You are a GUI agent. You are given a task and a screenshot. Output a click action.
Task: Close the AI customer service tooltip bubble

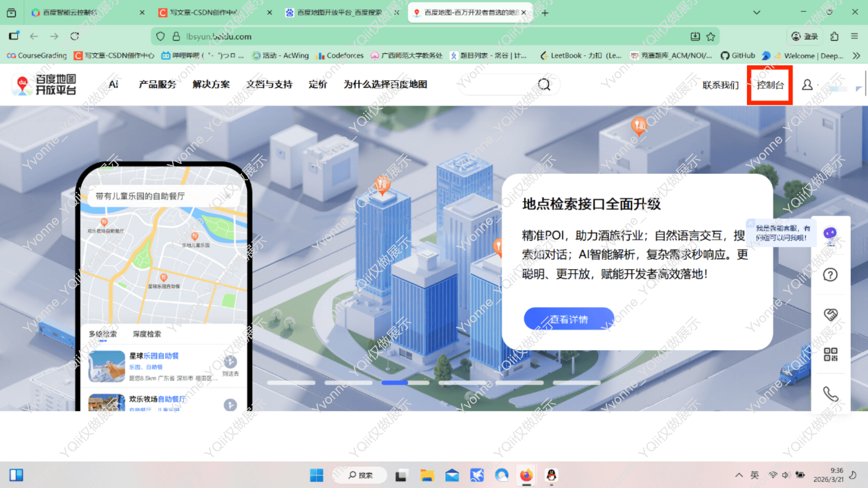(x=750, y=223)
